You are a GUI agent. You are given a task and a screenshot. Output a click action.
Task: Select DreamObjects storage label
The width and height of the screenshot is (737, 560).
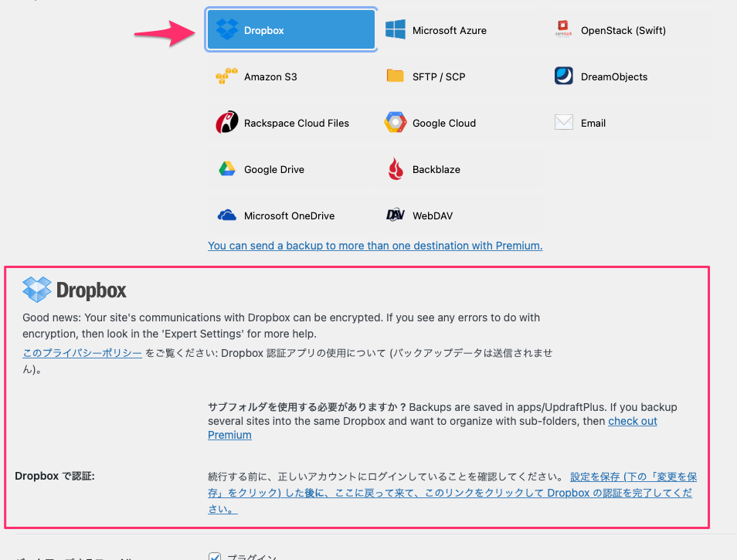tap(614, 76)
